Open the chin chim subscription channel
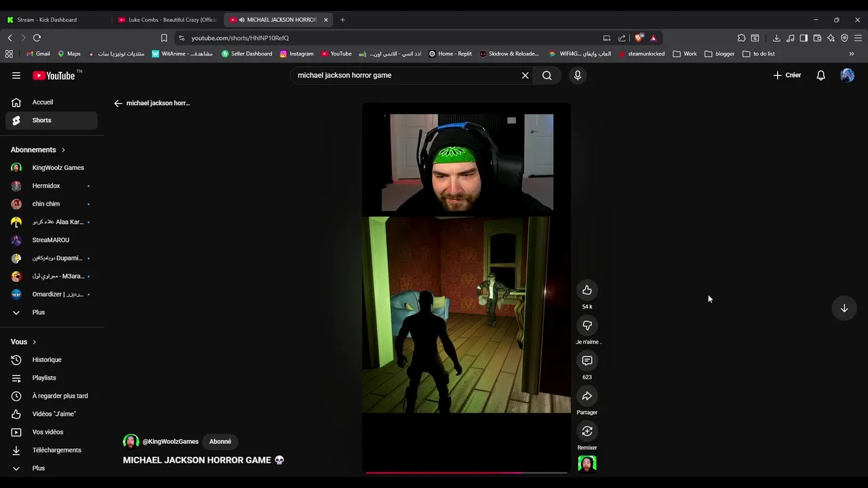Screen dimensions: 868x488 pos(52,204)
